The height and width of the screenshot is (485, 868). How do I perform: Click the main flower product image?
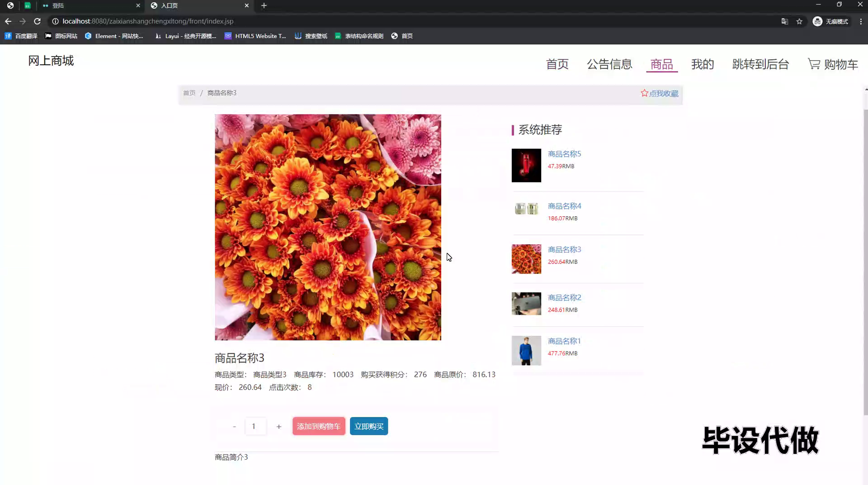click(x=328, y=227)
